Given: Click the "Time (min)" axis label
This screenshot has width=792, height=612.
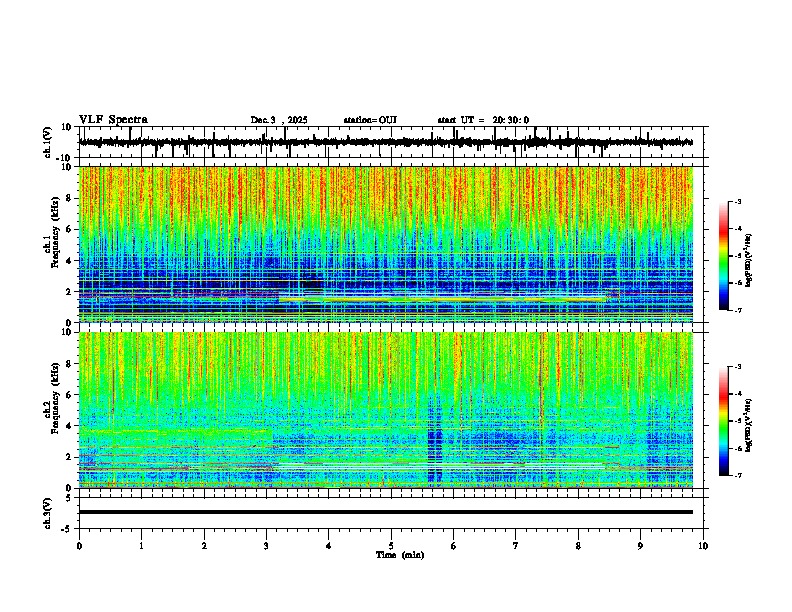Looking at the screenshot, I should pos(400,555).
